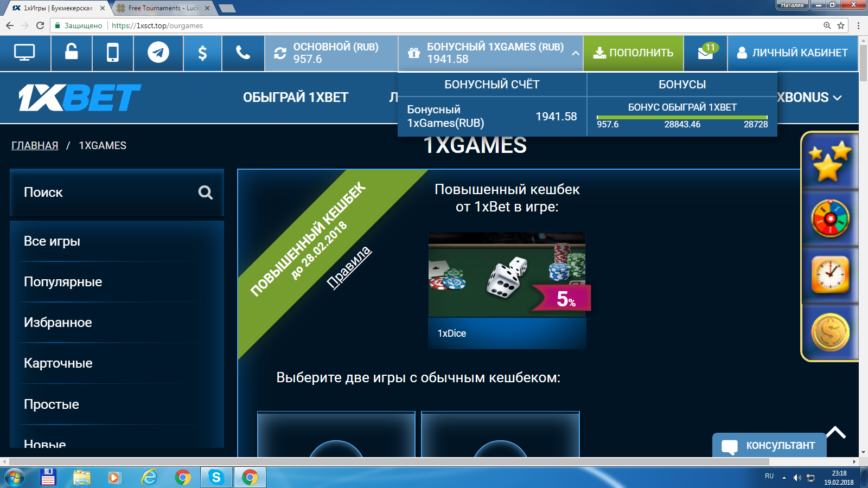Open the КОНСУЛЬТАНТ chat button
The height and width of the screenshot is (488, 868).
769,445
